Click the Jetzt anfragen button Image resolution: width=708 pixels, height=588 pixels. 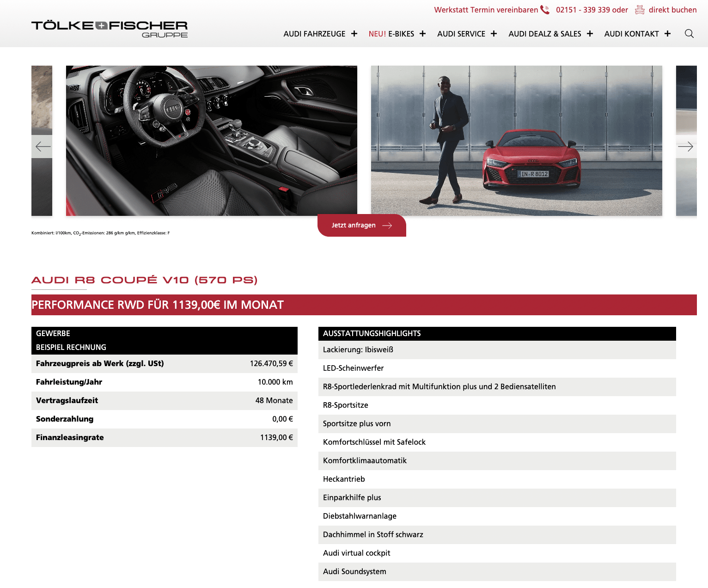point(362,225)
